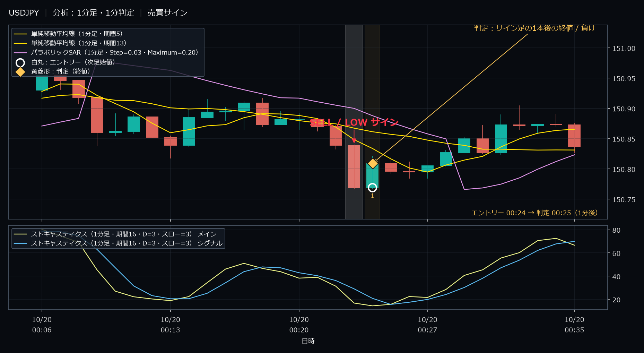
Task: Click the 白丸：エントリー legend text
Action: 73,62
